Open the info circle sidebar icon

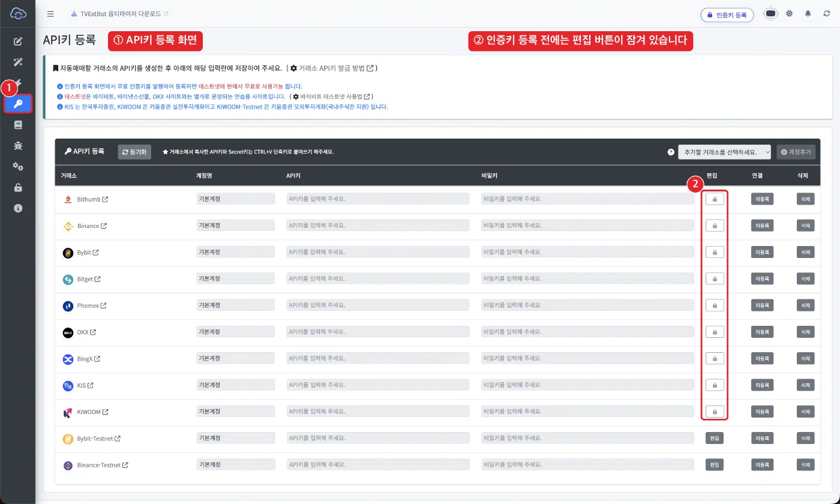pyautogui.click(x=18, y=208)
